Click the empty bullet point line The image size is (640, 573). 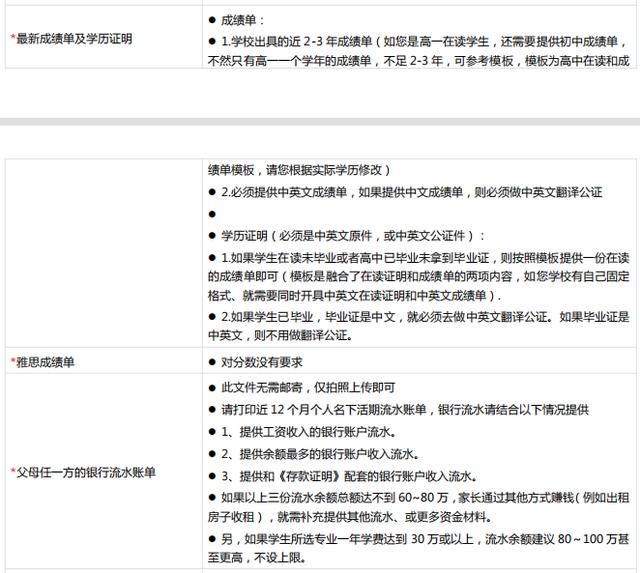212,214
